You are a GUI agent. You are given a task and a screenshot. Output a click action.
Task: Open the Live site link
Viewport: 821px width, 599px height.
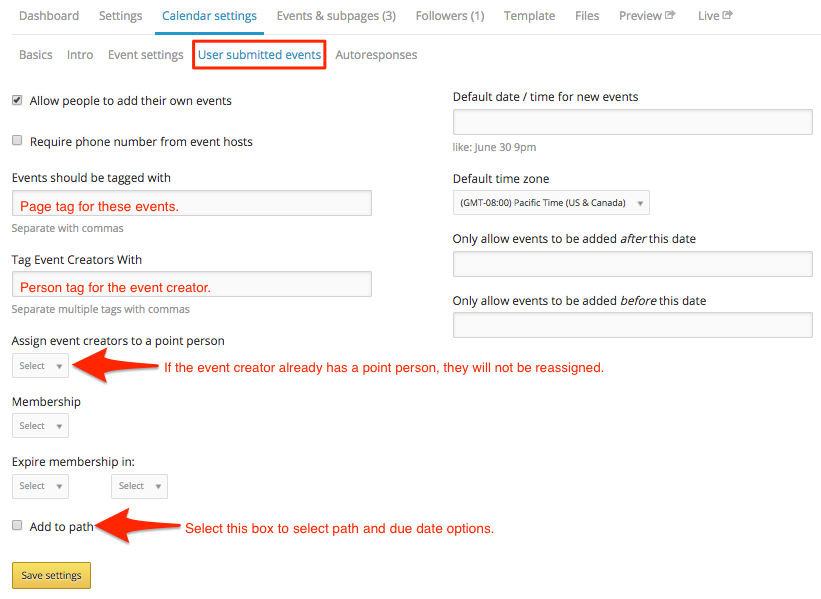(x=715, y=16)
